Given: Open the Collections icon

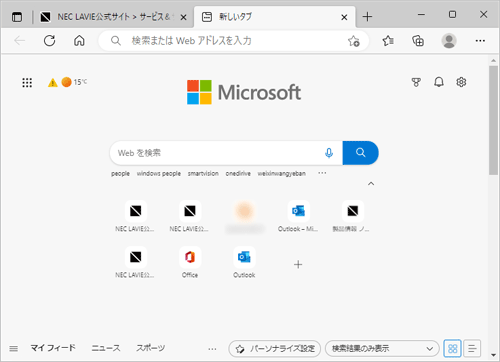Looking at the screenshot, I should tap(418, 41).
